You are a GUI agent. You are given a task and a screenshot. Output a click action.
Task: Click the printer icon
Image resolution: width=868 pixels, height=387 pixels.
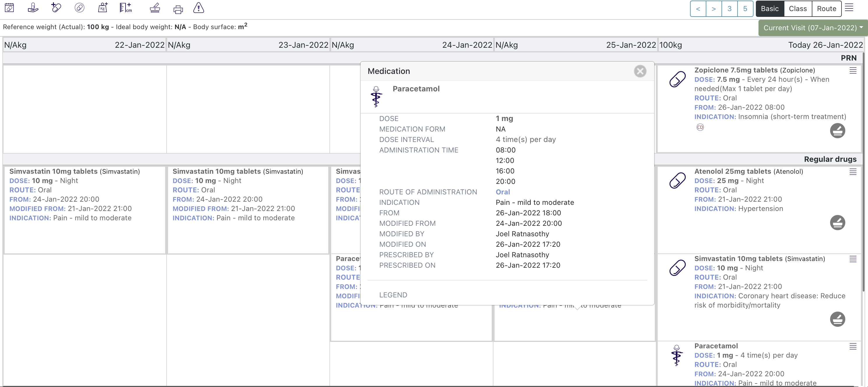(x=178, y=9)
